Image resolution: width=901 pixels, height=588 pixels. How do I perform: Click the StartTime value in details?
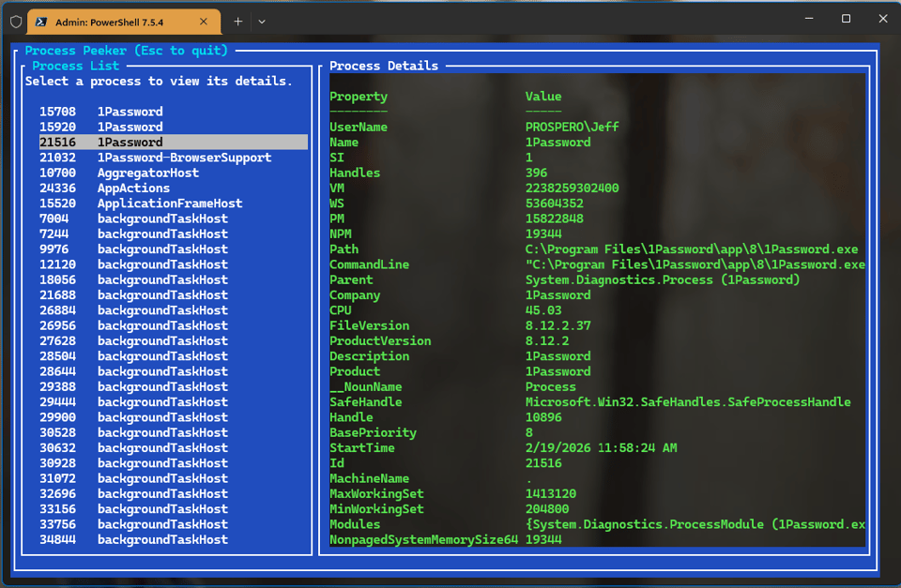(601, 448)
